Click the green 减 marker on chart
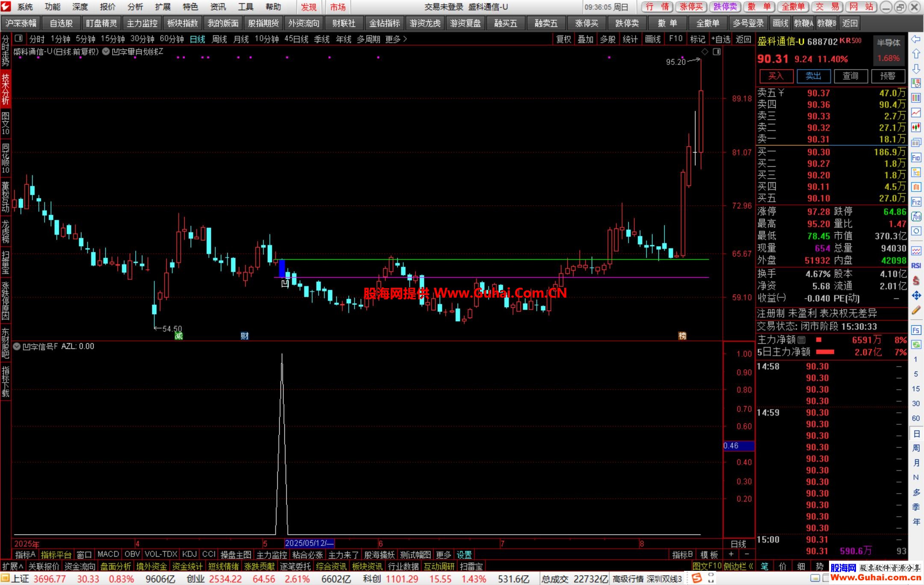Screen dimensions: 924x585 point(179,336)
